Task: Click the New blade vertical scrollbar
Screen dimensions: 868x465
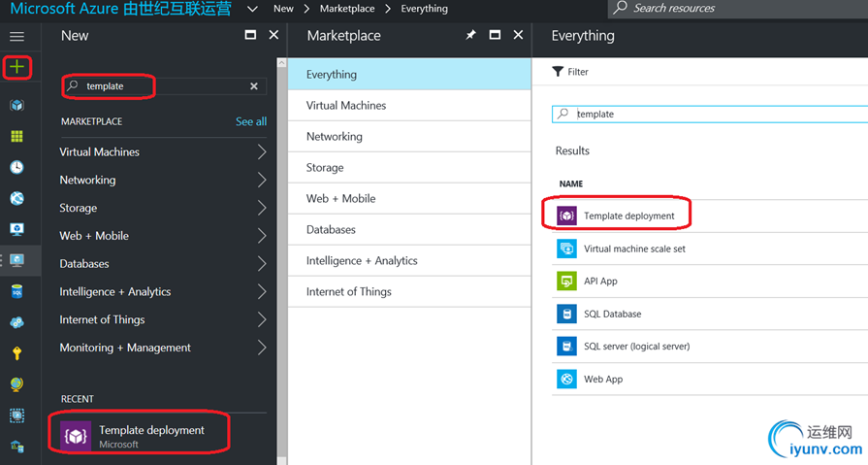Action: point(282,260)
